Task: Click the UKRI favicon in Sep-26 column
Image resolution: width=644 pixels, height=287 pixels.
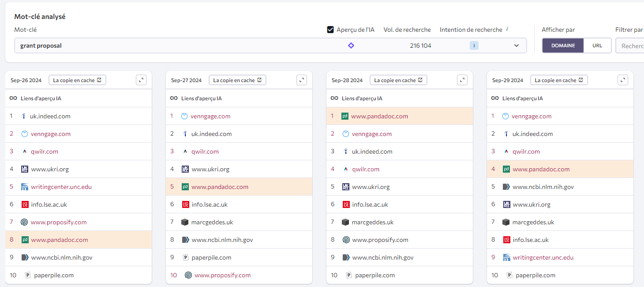Action: coord(25,169)
